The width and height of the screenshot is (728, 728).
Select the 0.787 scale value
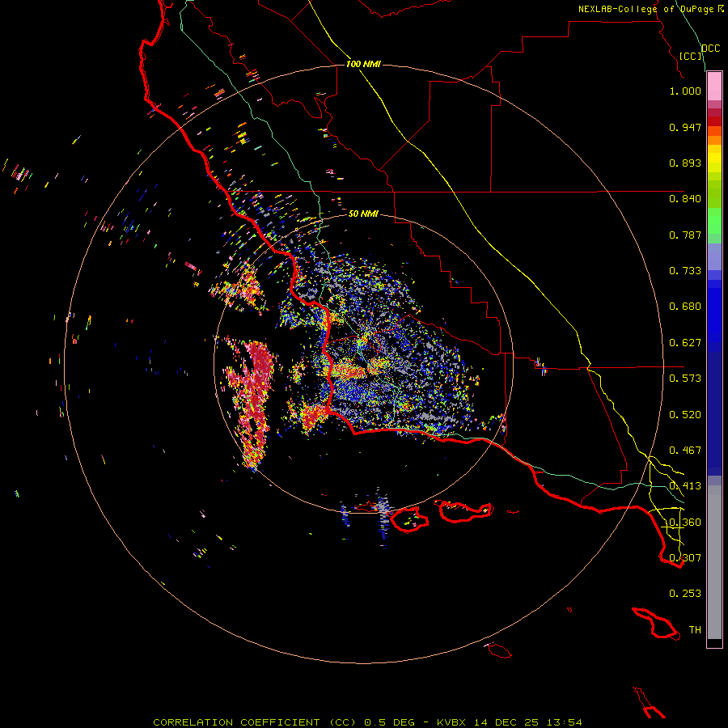tap(685, 235)
